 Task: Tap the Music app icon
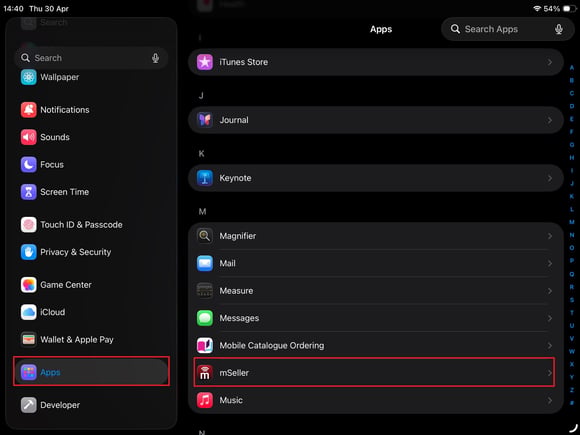click(205, 400)
